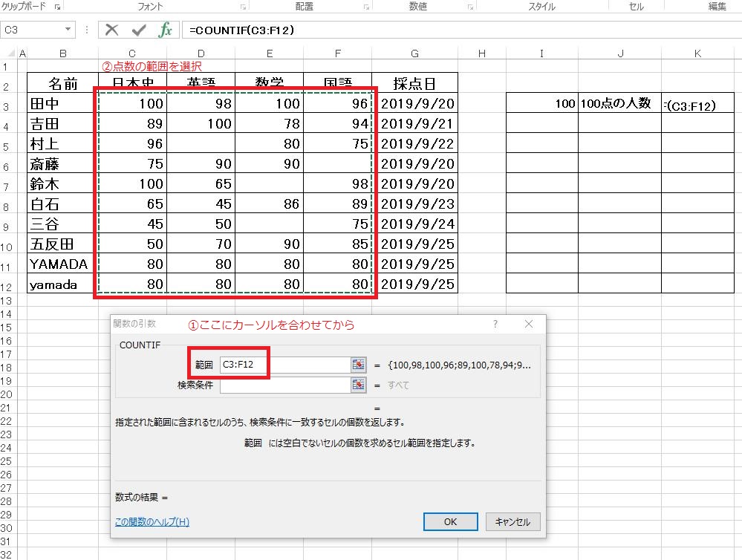
Task: Click the 検索条件 input field
Action: [284, 385]
